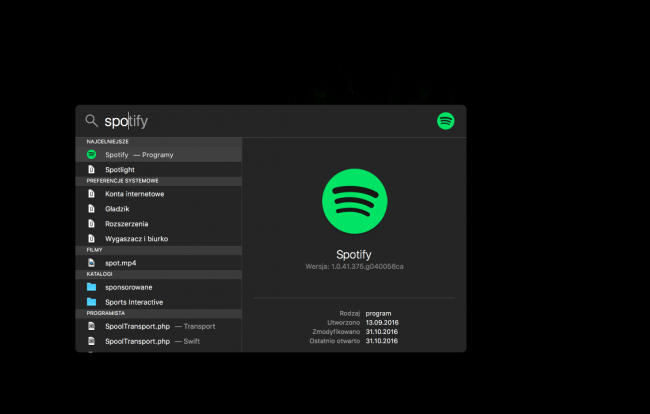Open the sponsorowane folder
650x414 pixels.
pyautogui.click(x=159, y=287)
